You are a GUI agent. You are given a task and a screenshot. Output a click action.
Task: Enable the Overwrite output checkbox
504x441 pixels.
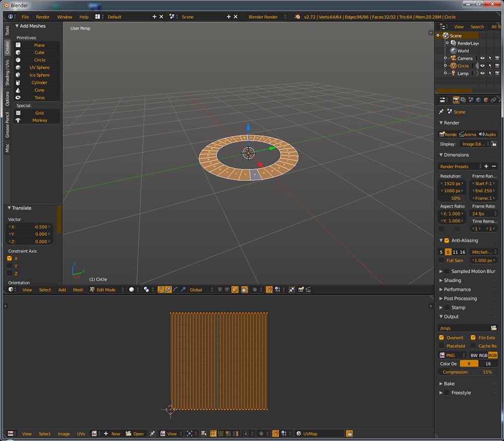442,338
